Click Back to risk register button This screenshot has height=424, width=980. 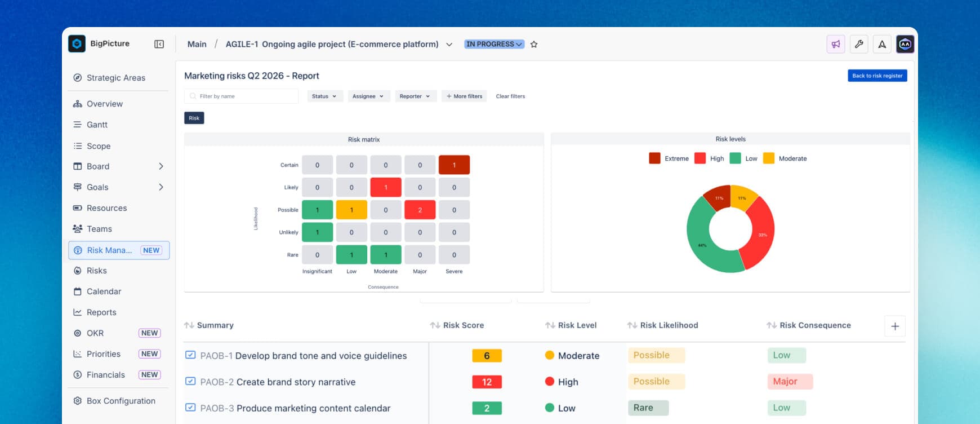(877, 76)
